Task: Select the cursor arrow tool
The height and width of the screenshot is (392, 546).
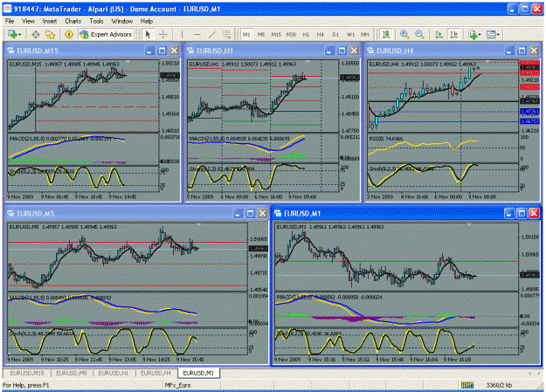Action: pyautogui.click(x=148, y=34)
